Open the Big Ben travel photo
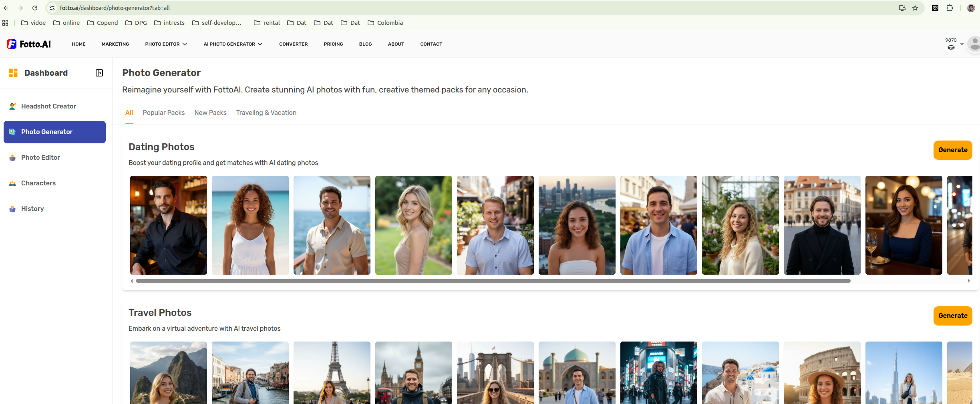This screenshot has width=980, height=404. point(414,373)
